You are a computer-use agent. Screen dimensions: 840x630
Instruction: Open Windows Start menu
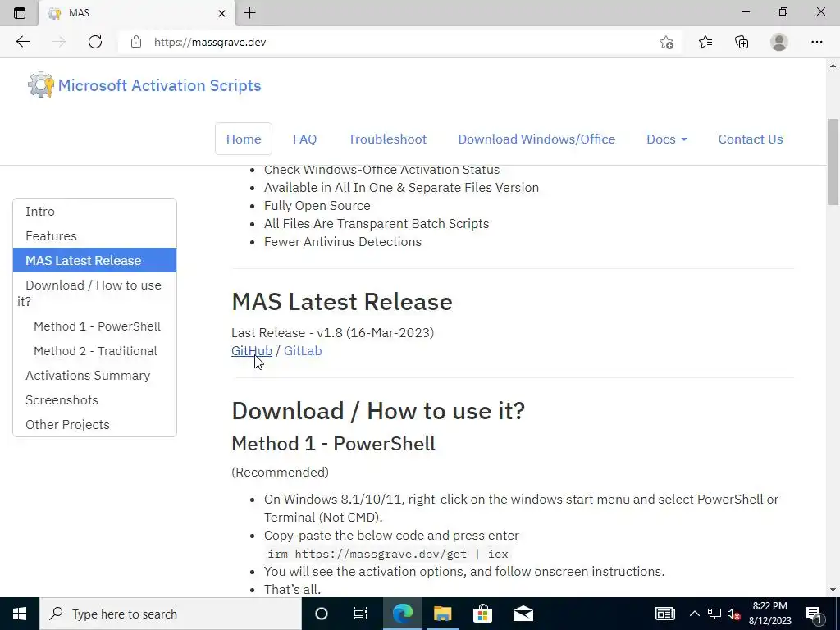tap(20, 614)
